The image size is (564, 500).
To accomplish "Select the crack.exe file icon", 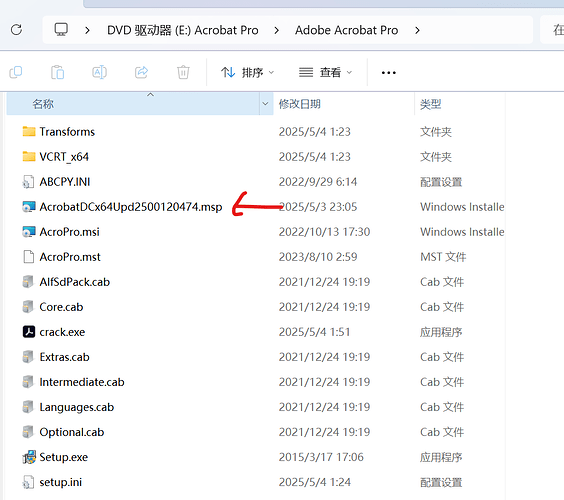I will pyautogui.click(x=29, y=332).
